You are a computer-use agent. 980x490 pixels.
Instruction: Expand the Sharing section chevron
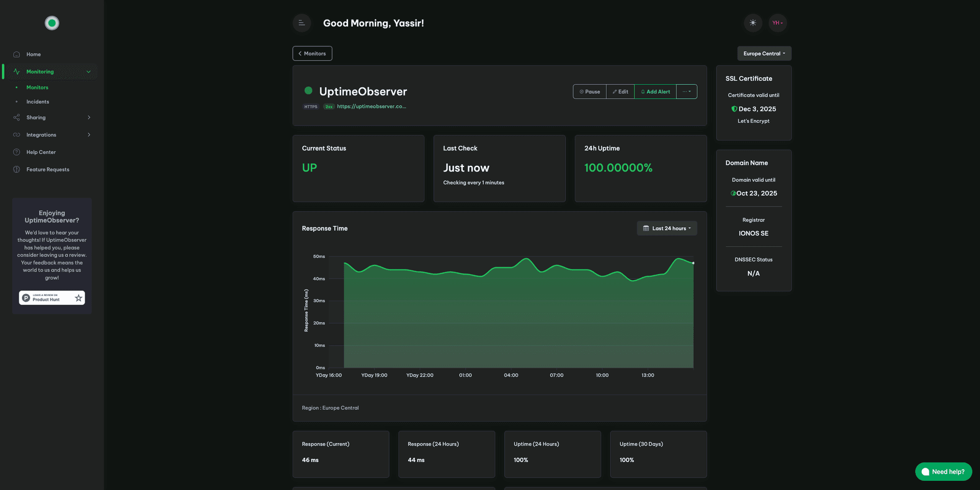[89, 117]
